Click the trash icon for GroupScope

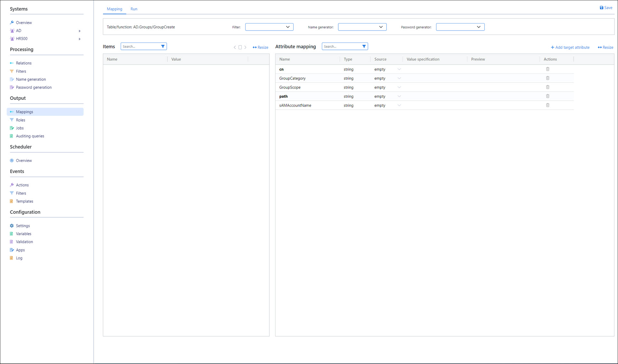click(x=548, y=87)
